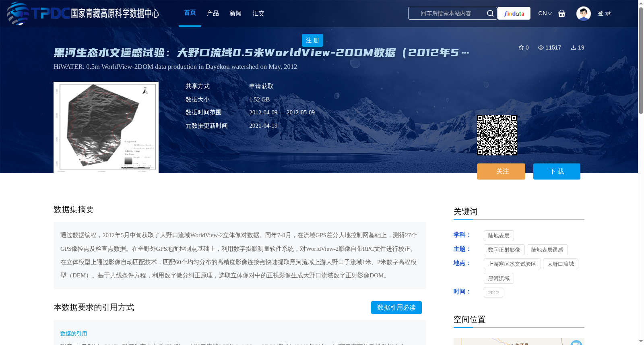Click the 空间位置 section heading
Screen dimensions: 644x345
[469, 320]
